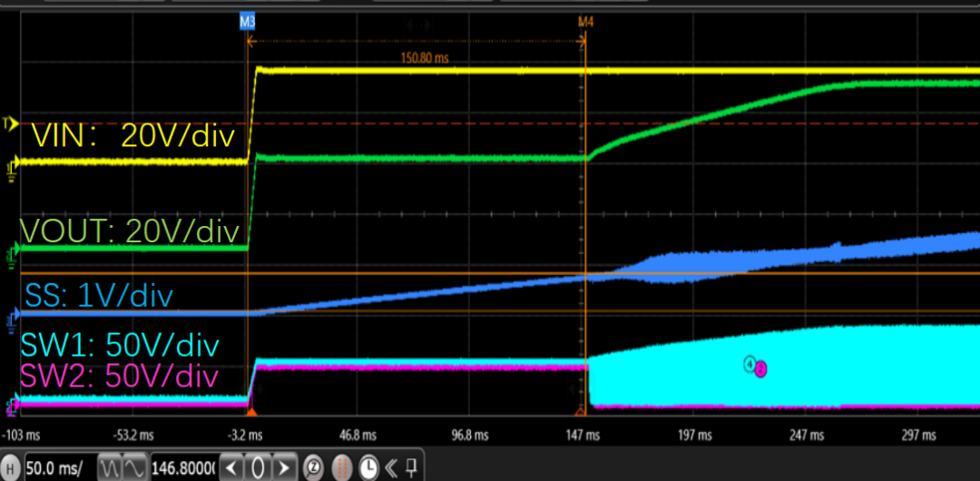The image size is (980, 481).
Task: Select the zoom-out timebase waveform icon
Action: click(110, 468)
